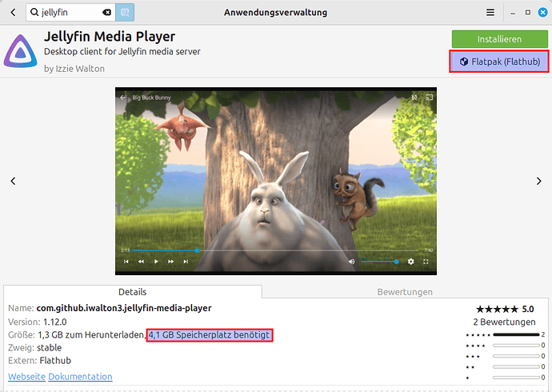552x392 pixels.
Task: Minimize the Anwendungsverwaltung window
Action: pyautogui.click(x=513, y=13)
